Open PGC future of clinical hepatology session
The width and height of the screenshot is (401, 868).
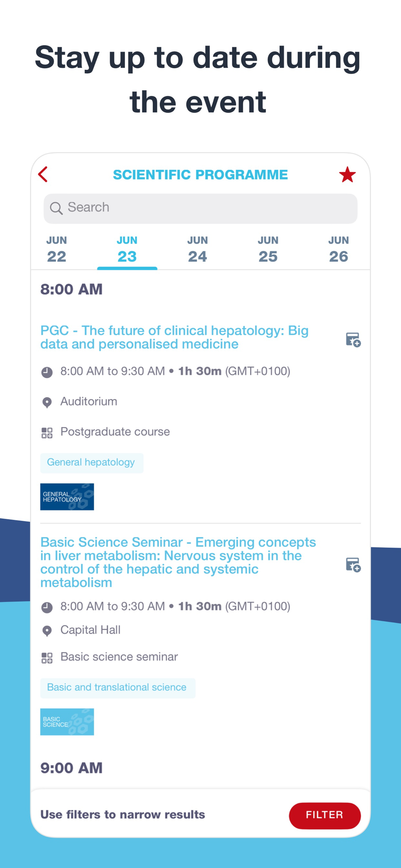[x=174, y=337]
